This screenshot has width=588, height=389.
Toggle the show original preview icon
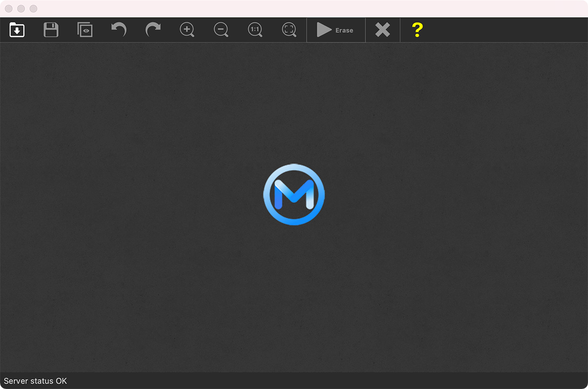point(85,30)
